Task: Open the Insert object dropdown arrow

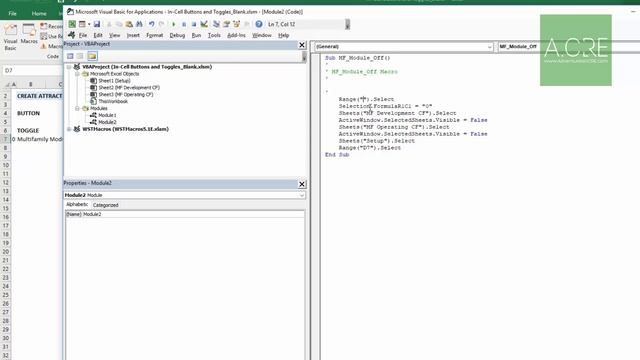Action: click(x=89, y=24)
